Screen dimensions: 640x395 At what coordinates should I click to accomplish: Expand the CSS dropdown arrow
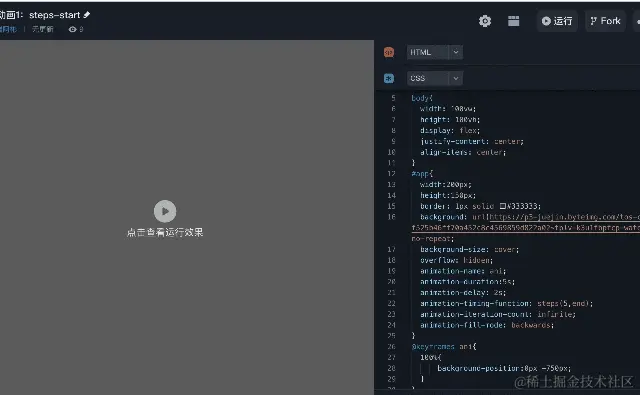click(456, 78)
